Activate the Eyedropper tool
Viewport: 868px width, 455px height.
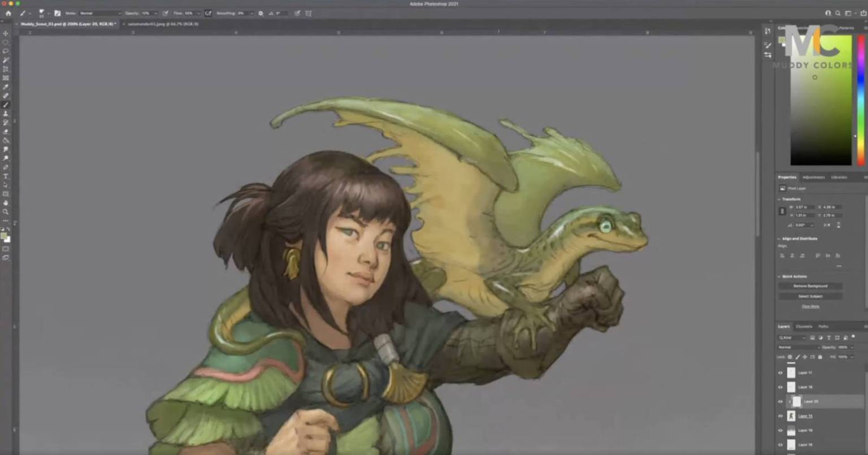click(6, 87)
